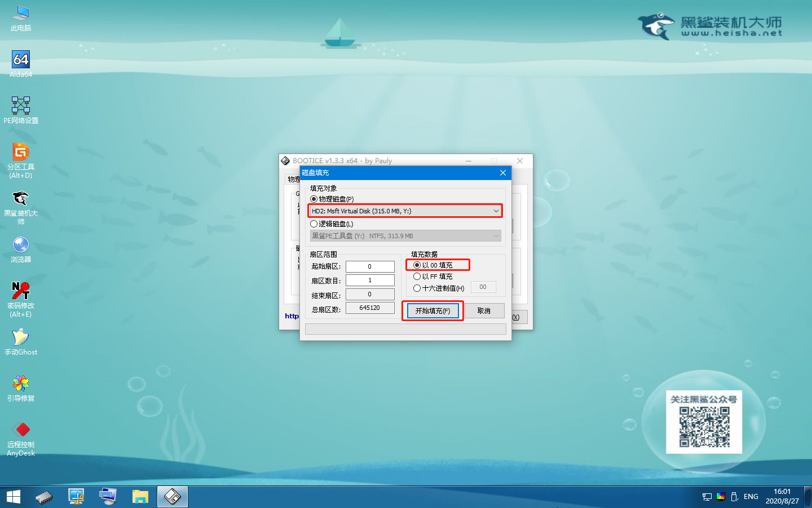
Task: Select 十六进制值(H) radio option
Action: (417, 288)
